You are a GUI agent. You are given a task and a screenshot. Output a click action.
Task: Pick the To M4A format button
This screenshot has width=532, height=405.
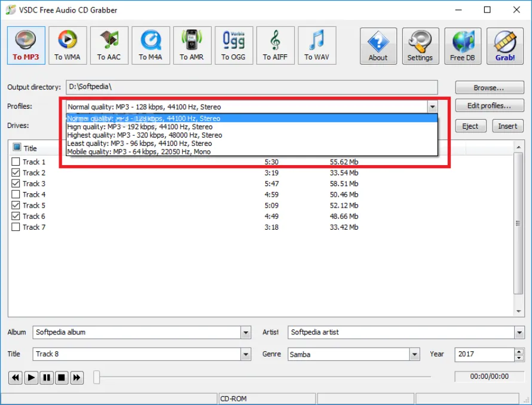tap(151, 45)
